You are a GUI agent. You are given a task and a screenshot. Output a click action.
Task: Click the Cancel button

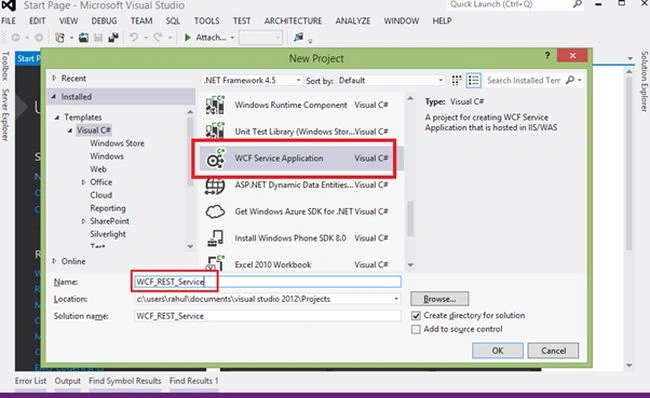(553, 351)
